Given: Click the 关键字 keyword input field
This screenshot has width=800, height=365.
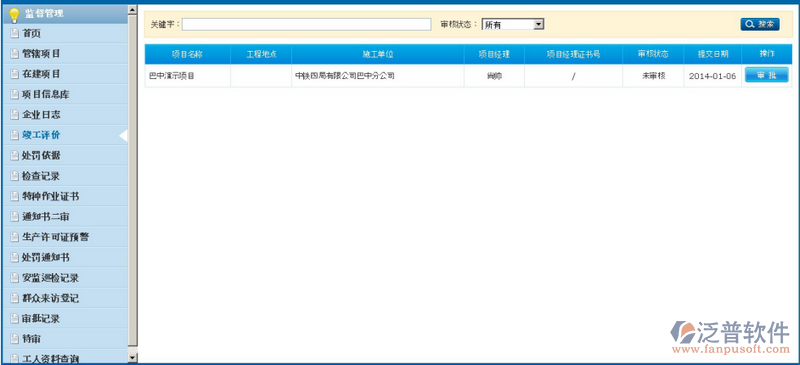Looking at the screenshot, I should [307, 25].
